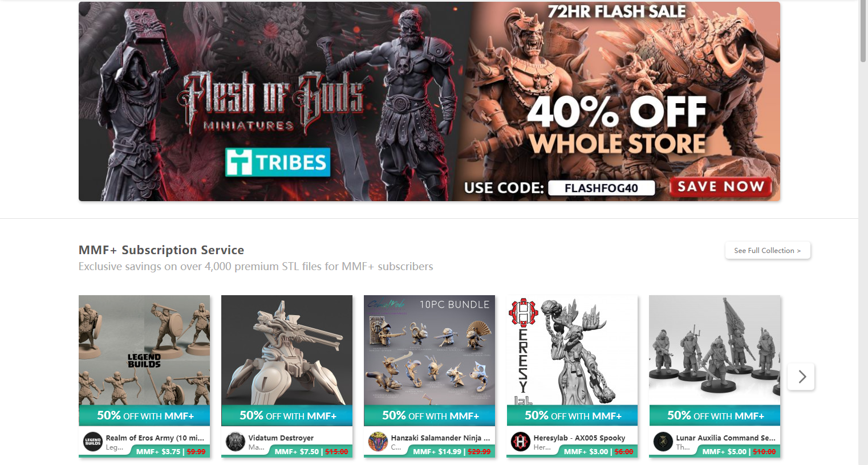868x465 pixels.
Task: Open See Full Collection link
Action: tap(768, 250)
